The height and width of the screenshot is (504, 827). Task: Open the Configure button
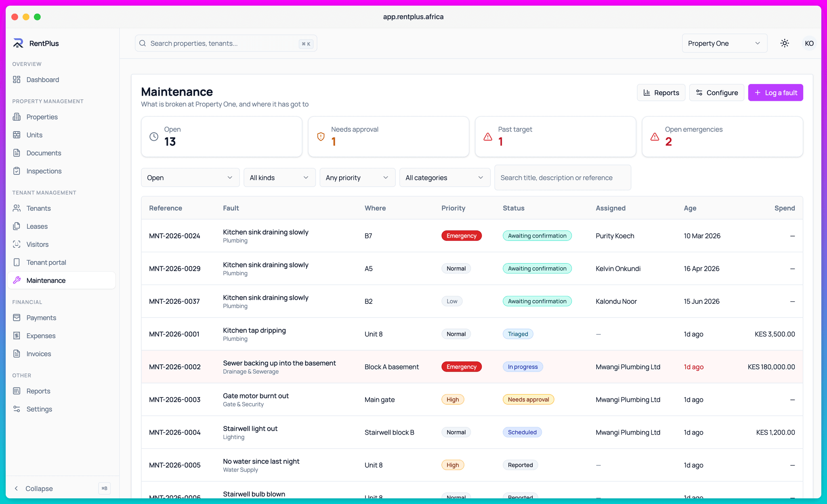[717, 92]
